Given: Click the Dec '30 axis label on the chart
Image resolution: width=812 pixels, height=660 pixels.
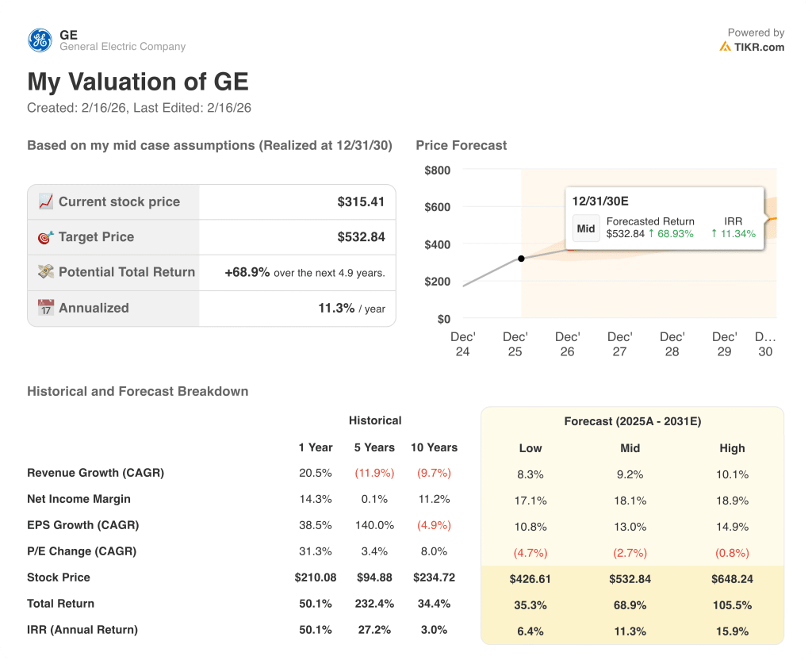Looking at the screenshot, I should point(765,343).
